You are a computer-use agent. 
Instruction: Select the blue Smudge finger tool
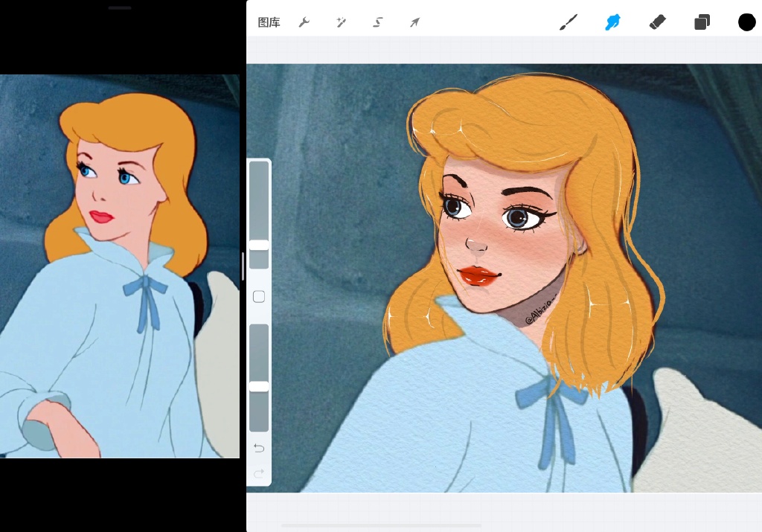pyautogui.click(x=612, y=22)
